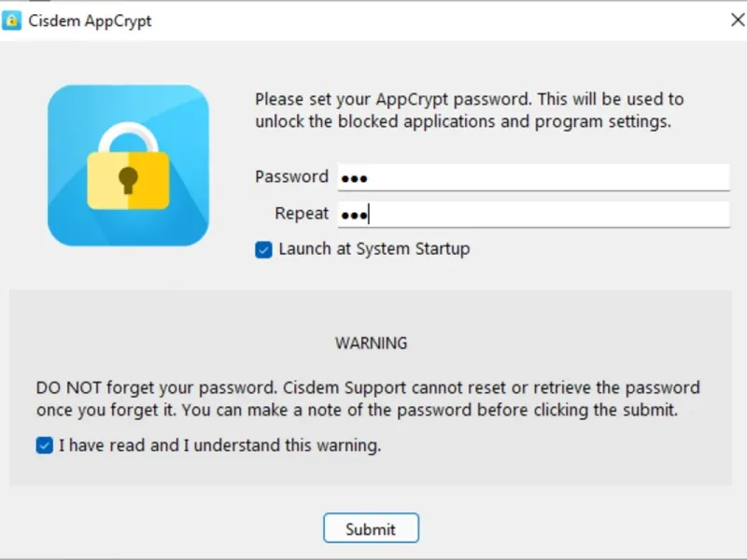Click the "DO NOT forget your password" paragraph
Screen dimensions: 747x560
368,399
